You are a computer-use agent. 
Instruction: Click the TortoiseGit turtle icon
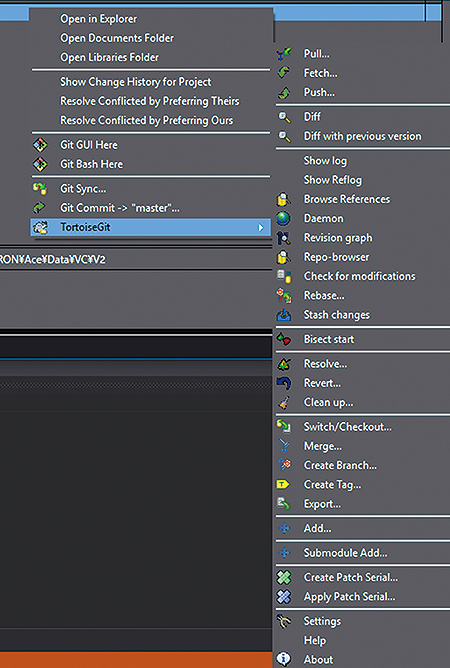pos(41,227)
